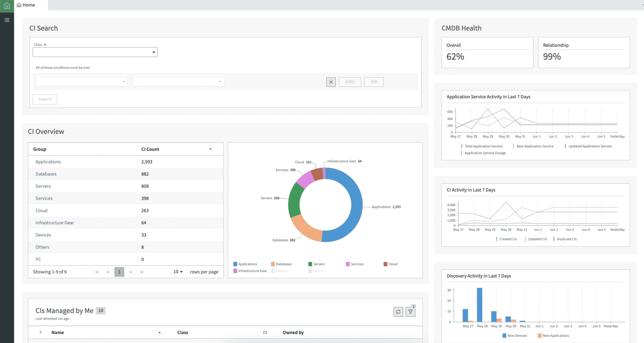Screen dimensions: 644x343
Task: Open the Overall 62% health card
Action: [487, 53]
